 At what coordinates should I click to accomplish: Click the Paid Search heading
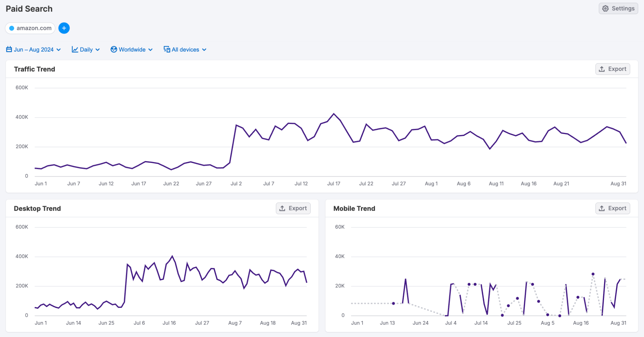pyautogui.click(x=29, y=8)
